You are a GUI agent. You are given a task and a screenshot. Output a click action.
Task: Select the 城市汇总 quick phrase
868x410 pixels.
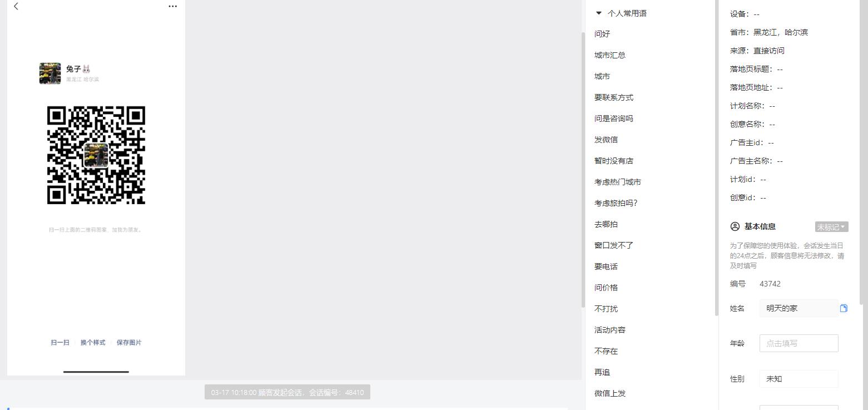coord(610,55)
